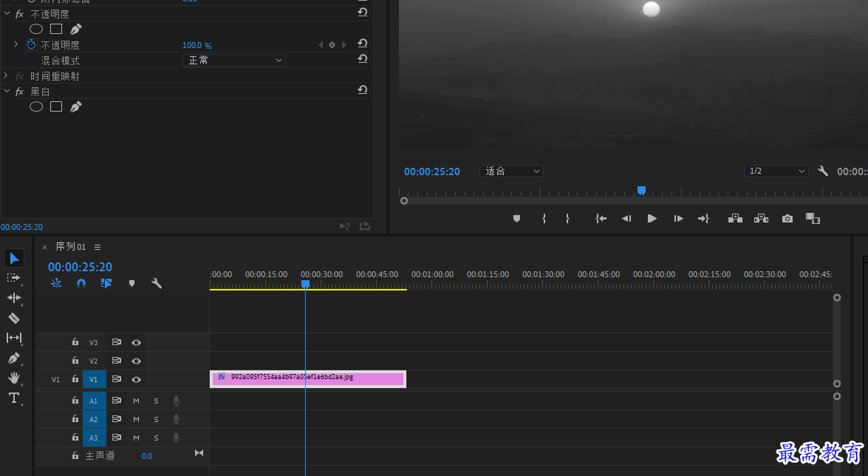Create ellipse mask under 黑白 effect
The height and width of the screenshot is (476, 868).
(x=36, y=106)
